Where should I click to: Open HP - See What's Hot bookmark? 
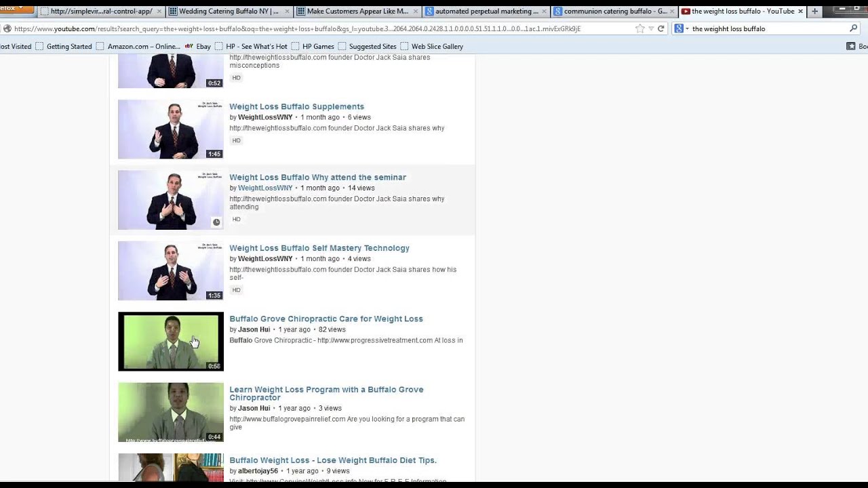251,47
